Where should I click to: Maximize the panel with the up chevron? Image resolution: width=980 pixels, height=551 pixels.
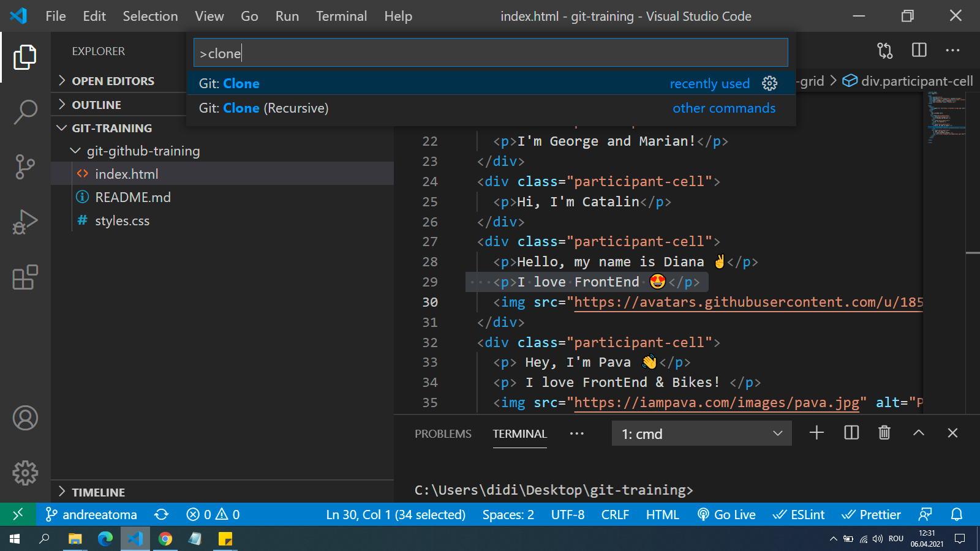tap(918, 433)
